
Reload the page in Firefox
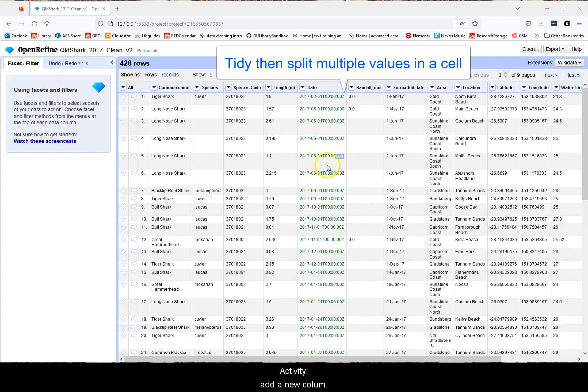pos(34,24)
